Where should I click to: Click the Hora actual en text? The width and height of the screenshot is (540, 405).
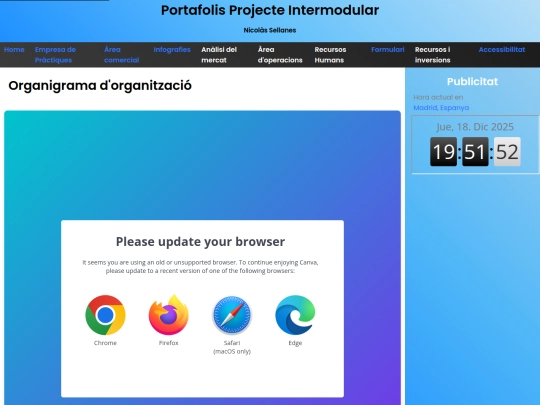point(438,97)
